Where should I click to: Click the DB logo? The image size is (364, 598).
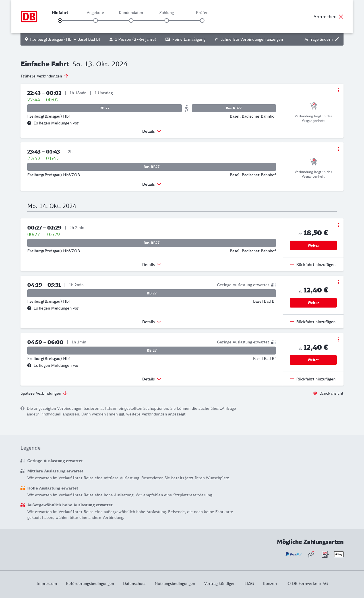(x=29, y=17)
